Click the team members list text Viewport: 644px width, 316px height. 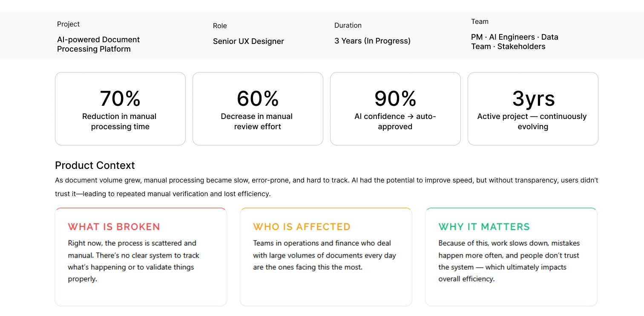[x=514, y=42]
